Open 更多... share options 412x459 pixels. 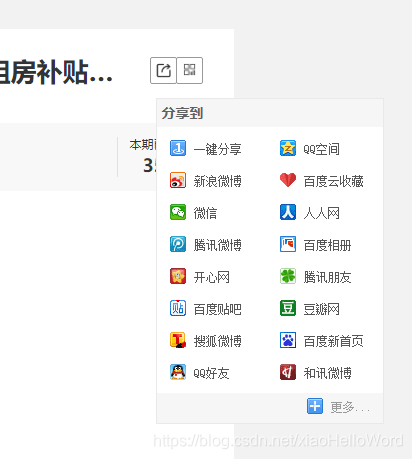[350, 407]
